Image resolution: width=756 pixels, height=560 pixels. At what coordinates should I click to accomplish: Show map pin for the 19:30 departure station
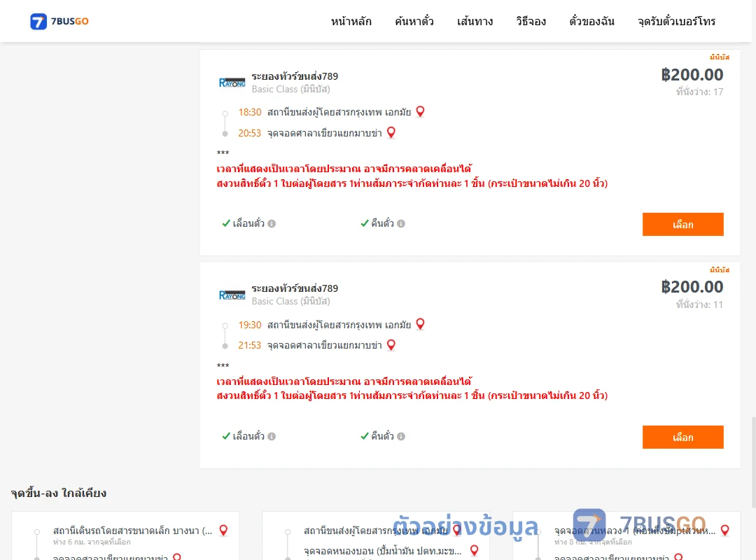pyautogui.click(x=421, y=324)
